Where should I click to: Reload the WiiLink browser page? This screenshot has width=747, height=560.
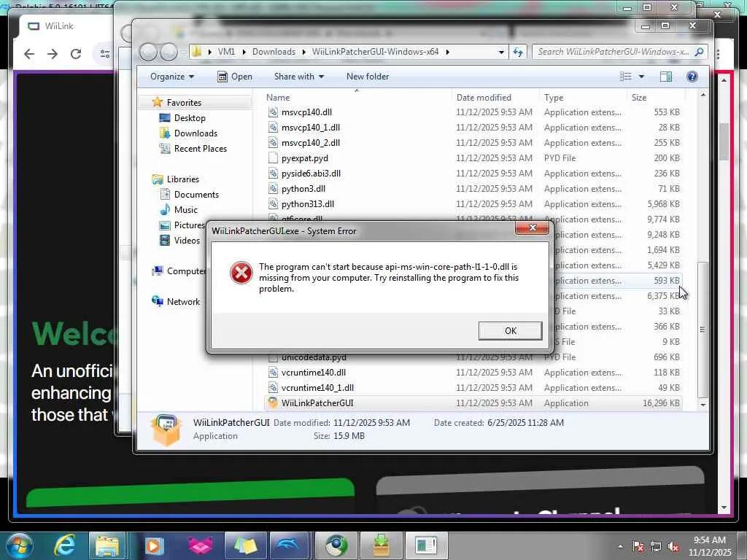click(76, 54)
